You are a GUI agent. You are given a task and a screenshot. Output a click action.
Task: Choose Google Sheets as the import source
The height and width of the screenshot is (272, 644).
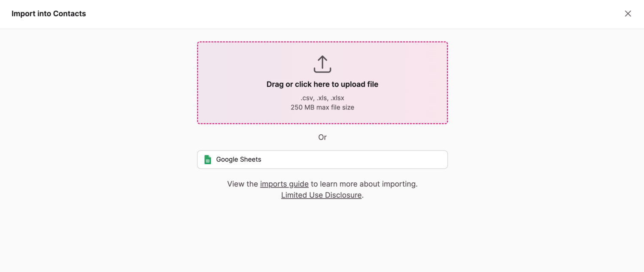(x=322, y=159)
